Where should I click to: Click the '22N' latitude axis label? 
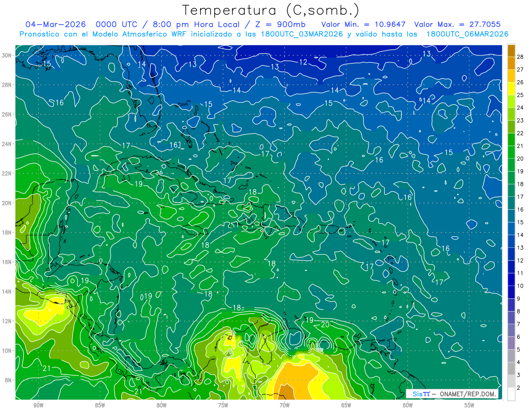click(8, 173)
